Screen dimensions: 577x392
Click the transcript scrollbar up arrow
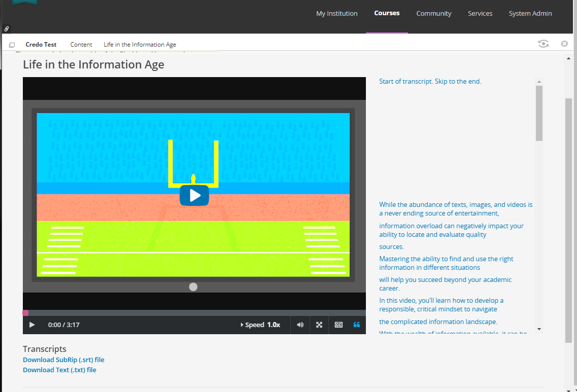pos(539,82)
